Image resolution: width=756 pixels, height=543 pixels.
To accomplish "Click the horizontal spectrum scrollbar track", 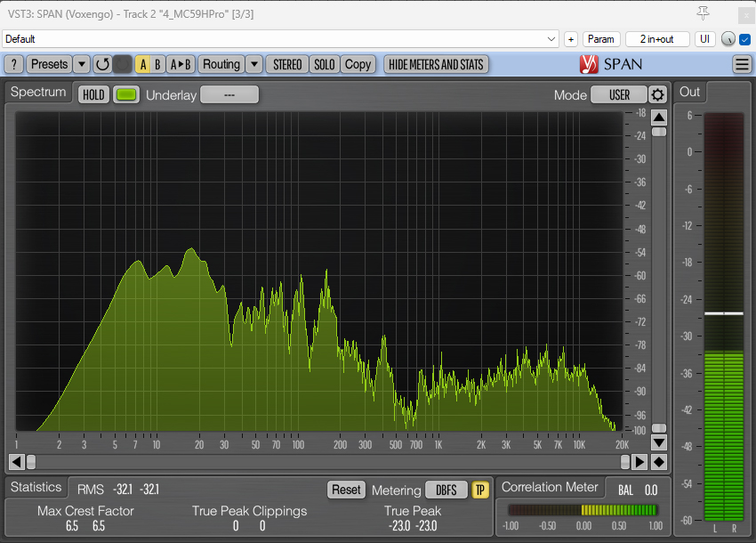I will tap(329, 462).
